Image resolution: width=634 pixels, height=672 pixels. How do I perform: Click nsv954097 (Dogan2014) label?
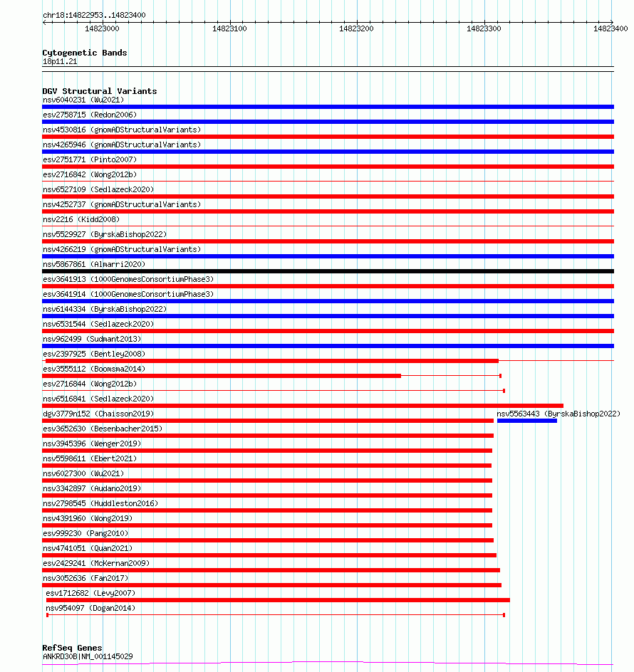[90, 609]
